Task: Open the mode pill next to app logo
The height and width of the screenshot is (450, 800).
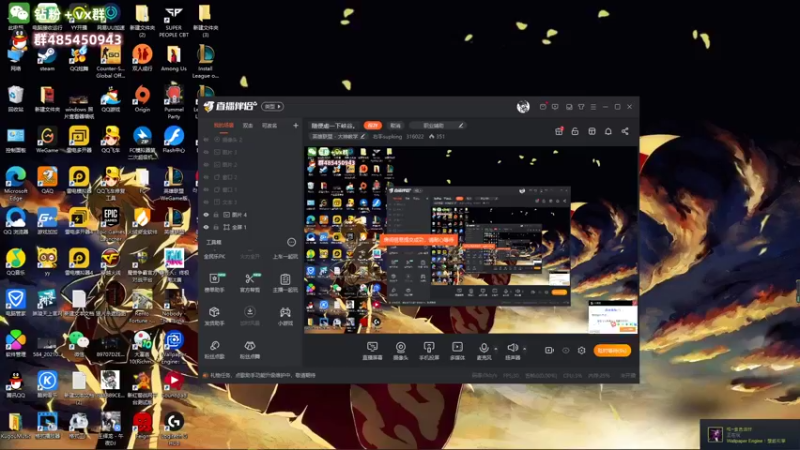Action: click(272, 107)
